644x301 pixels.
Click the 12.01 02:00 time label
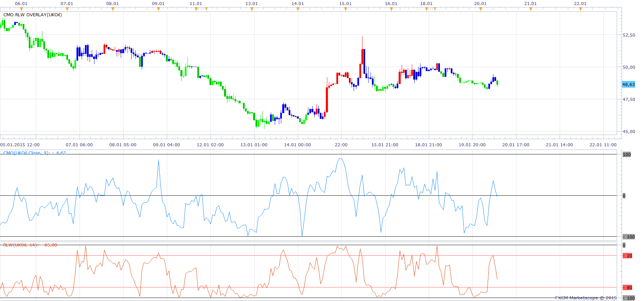[210, 145]
